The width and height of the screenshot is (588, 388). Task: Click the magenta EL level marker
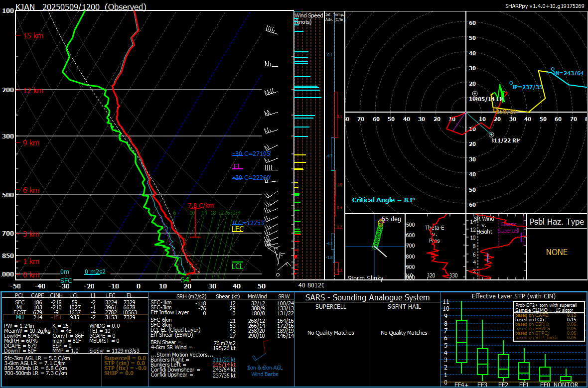point(238,166)
